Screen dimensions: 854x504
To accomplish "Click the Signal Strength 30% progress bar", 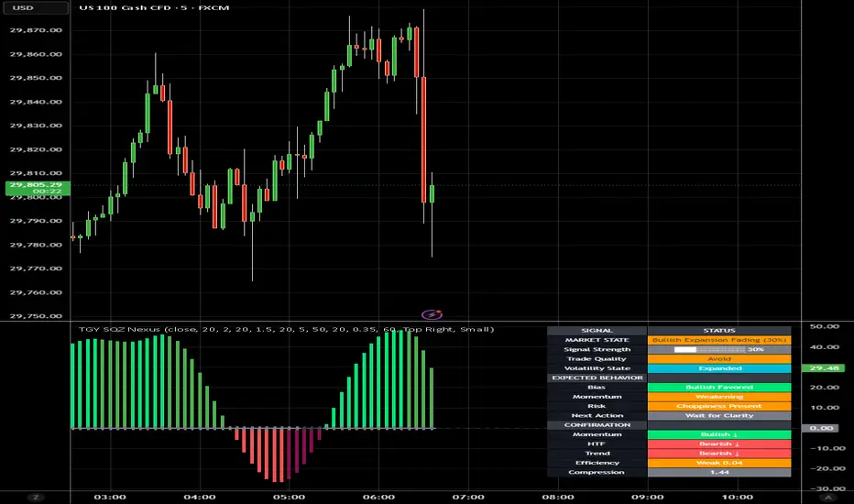I will [x=719, y=349].
